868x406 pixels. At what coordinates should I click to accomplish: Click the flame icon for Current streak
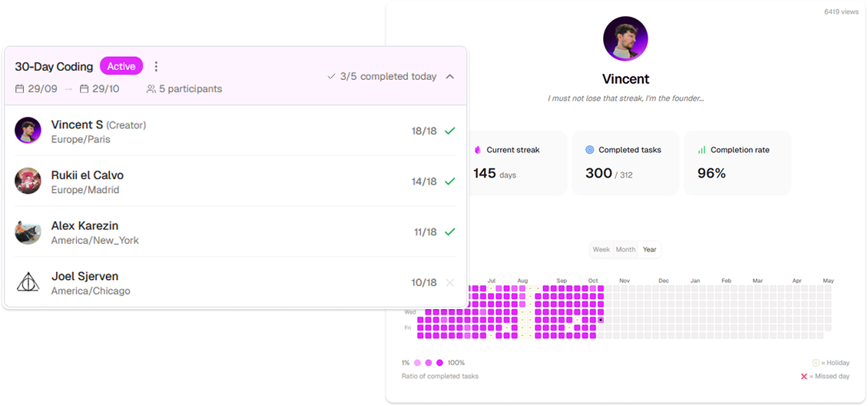pos(477,150)
